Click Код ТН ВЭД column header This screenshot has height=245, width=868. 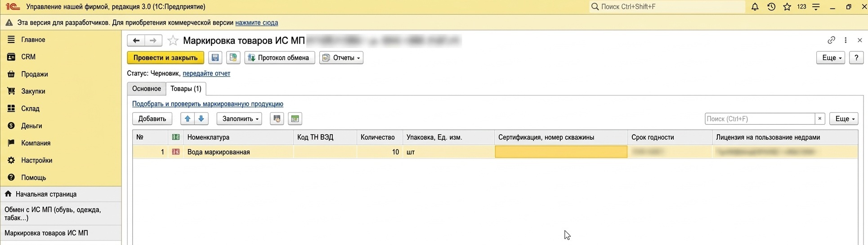coord(325,137)
